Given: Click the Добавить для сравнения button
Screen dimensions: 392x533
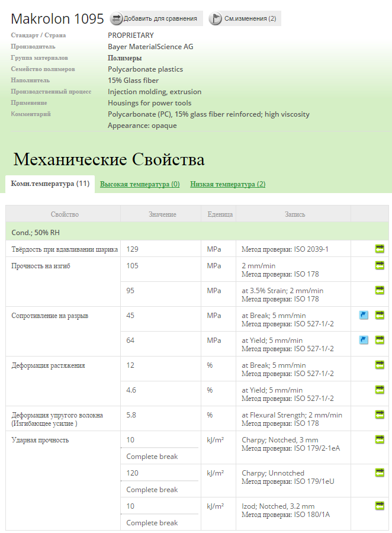Looking at the screenshot, I should 156,18.
